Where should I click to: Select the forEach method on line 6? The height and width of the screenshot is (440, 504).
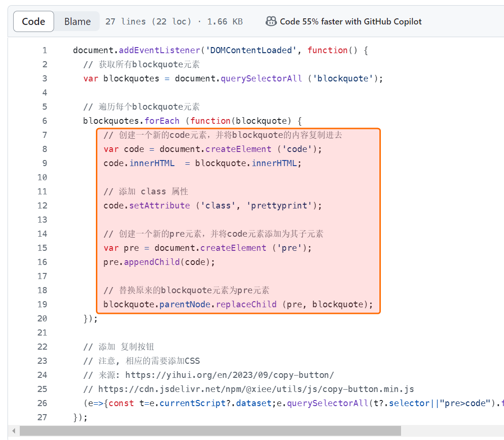click(162, 121)
